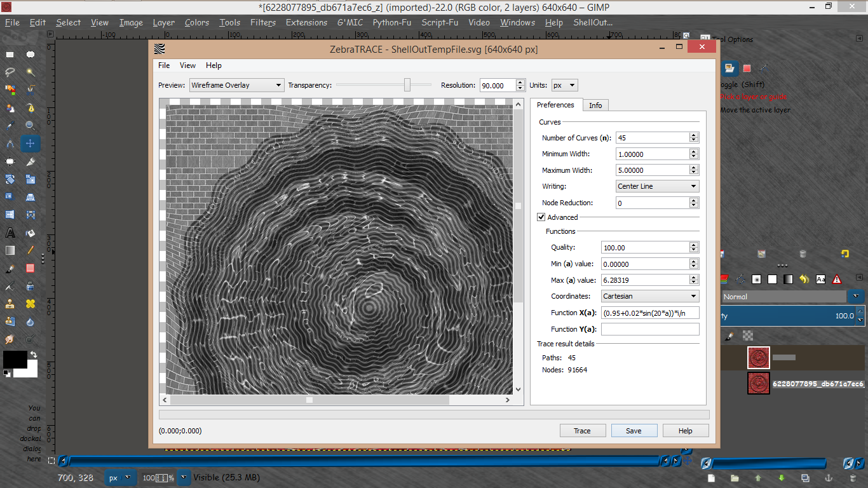
Task: Select the Ellipse Select tool
Action: 30,54
